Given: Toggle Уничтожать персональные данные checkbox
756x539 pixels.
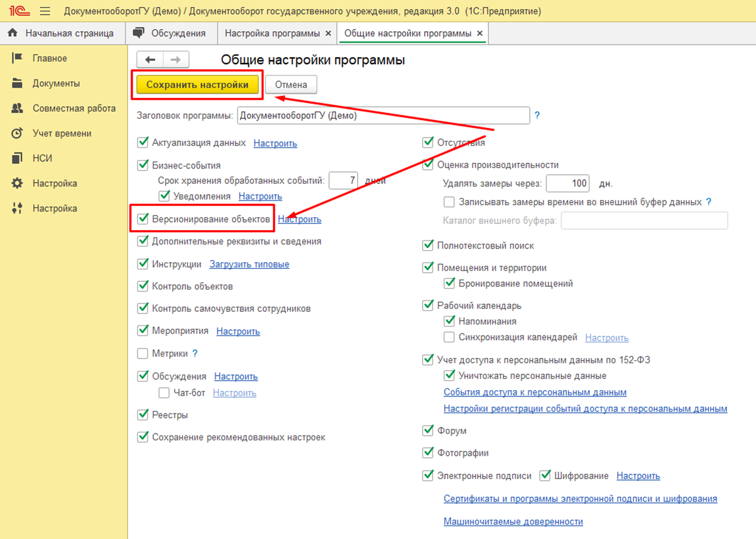Looking at the screenshot, I should [449, 375].
